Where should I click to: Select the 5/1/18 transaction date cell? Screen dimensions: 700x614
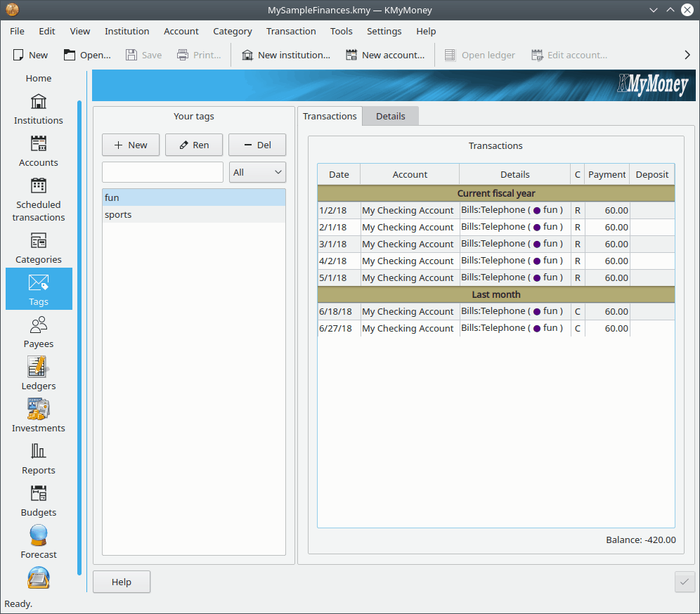(339, 278)
